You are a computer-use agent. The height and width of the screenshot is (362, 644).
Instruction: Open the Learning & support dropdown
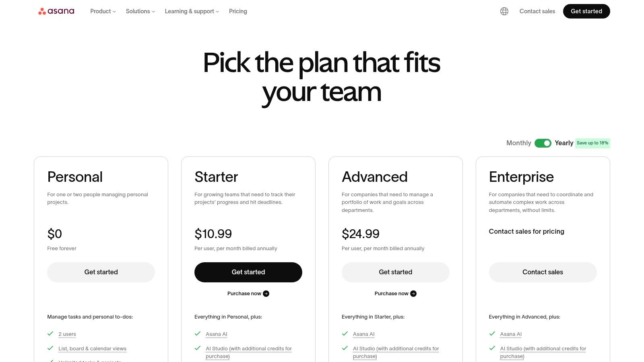192,11
